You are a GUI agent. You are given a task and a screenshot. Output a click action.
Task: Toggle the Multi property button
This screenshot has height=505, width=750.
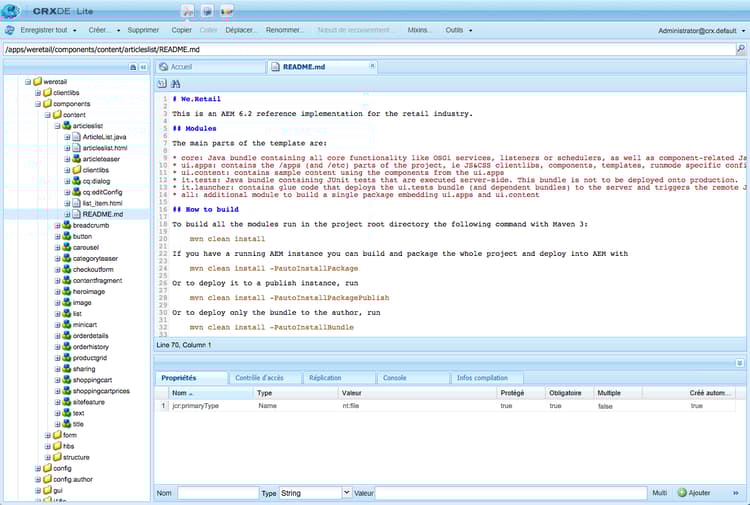(x=659, y=493)
